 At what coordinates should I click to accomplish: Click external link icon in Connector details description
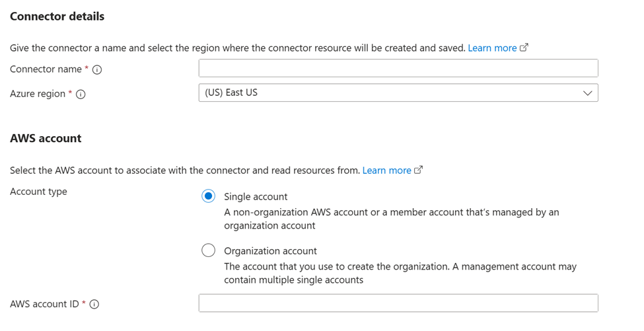tap(524, 48)
